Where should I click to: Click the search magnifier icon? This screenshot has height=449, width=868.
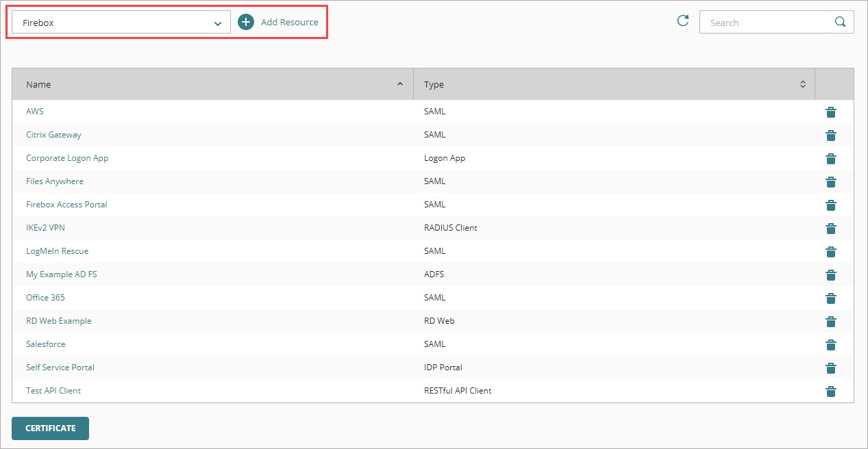pos(841,22)
